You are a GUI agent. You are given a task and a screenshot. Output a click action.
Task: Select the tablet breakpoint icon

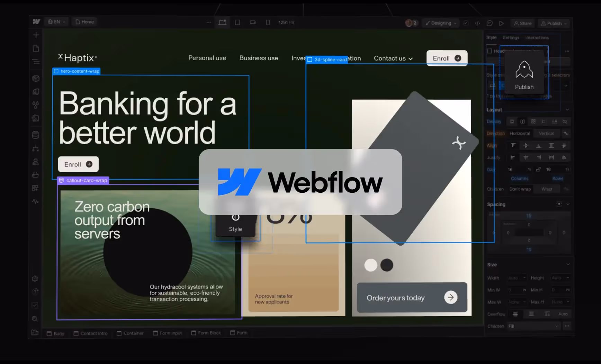[x=237, y=22]
